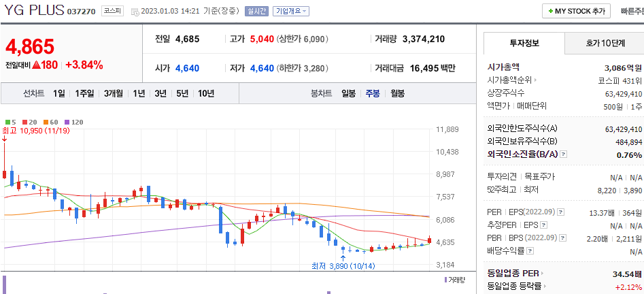Open help icon next to 추정PER EPS

[x=544, y=225]
